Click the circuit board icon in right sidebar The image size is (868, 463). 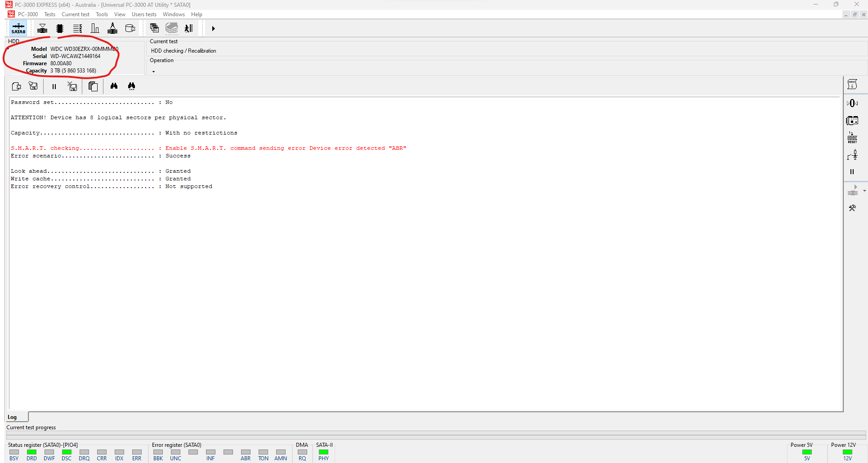tap(852, 121)
